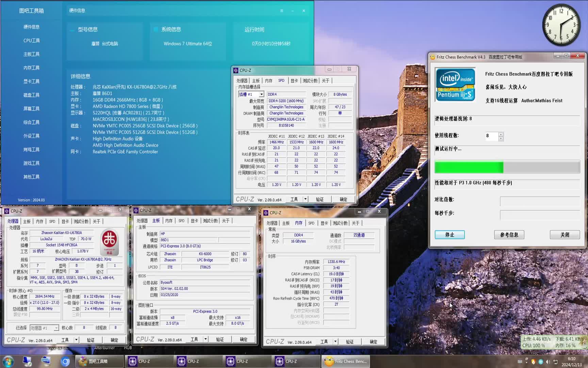588x368 pixels.
Task: Open the 插槽 #1 memory slot dropdown
Action: (x=261, y=94)
